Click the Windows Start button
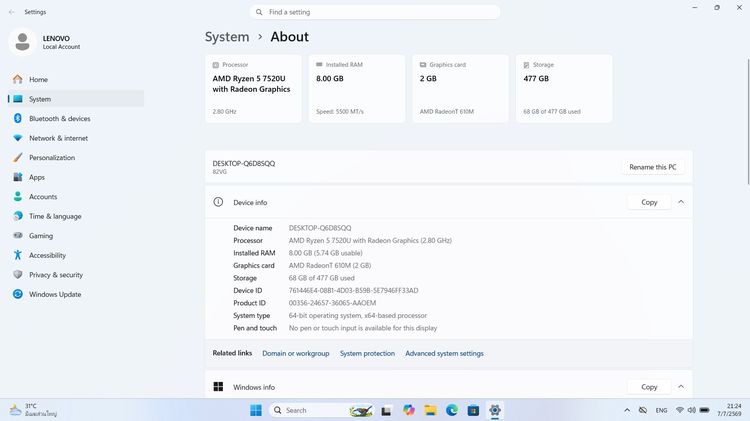This screenshot has width=750, height=421. 256,410
